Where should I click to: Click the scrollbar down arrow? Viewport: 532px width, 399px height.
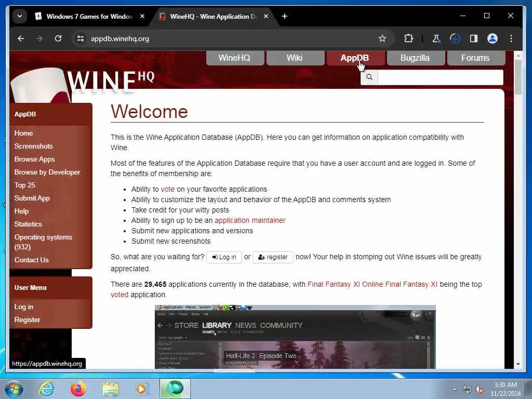pyautogui.click(x=518, y=364)
